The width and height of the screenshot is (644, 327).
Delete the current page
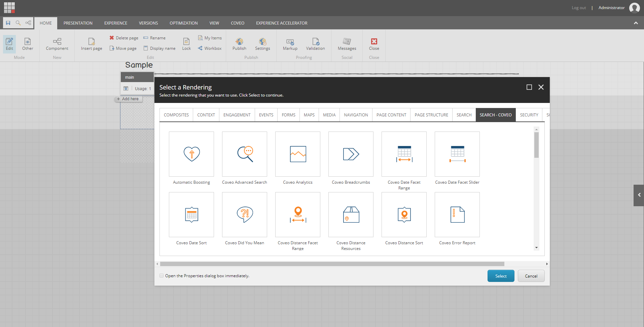tap(123, 38)
